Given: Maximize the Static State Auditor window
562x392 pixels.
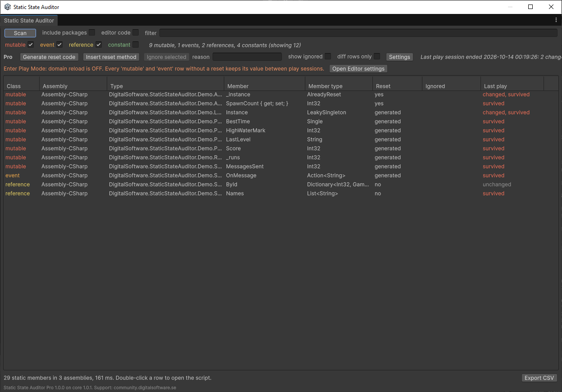Looking at the screenshot, I should 530,7.
